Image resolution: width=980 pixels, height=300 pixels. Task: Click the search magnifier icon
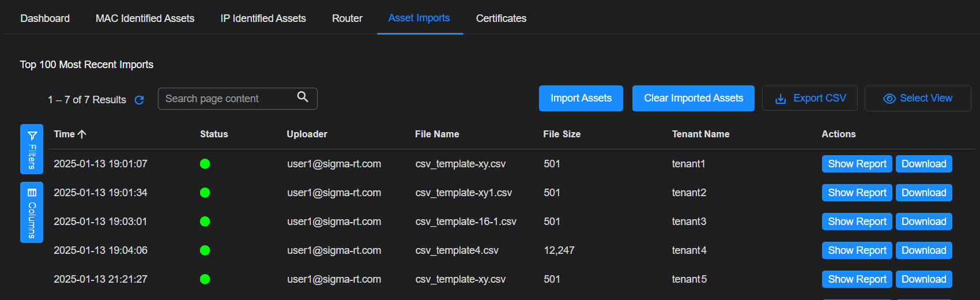click(303, 97)
